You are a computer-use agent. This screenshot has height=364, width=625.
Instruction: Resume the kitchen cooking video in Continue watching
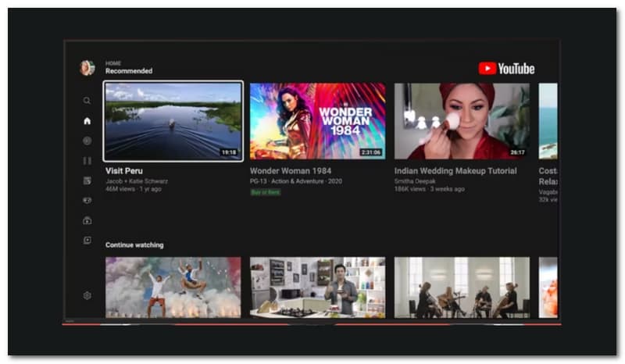tap(317, 287)
